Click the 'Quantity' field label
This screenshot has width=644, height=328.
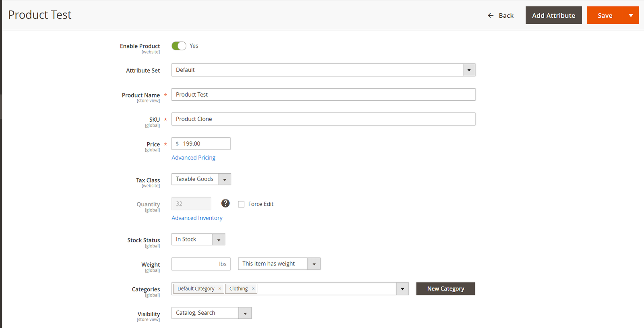pyautogui.click(x=148, y=204)
